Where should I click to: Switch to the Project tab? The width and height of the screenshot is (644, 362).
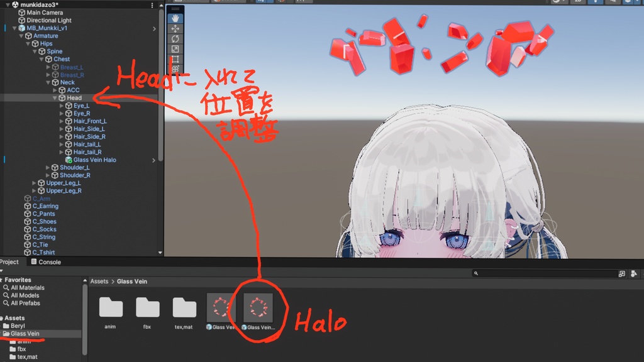(9, 262)
